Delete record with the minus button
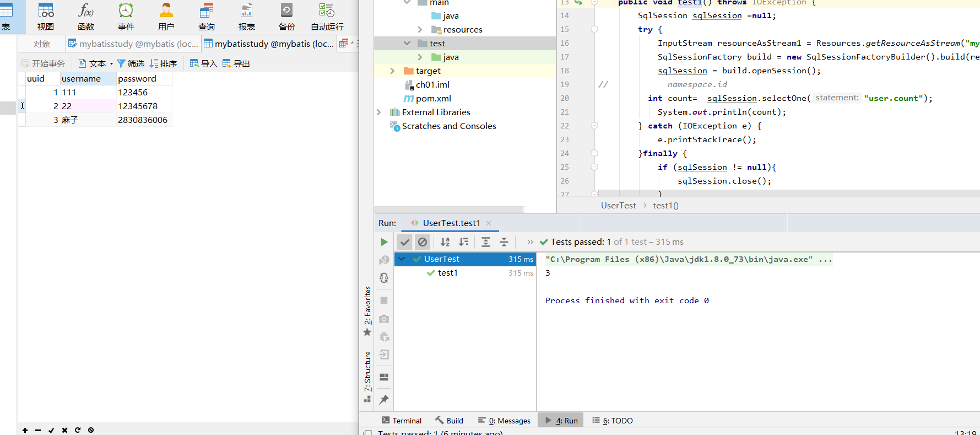Viewport: 980px width, 435px height. (x=38, y=430)
